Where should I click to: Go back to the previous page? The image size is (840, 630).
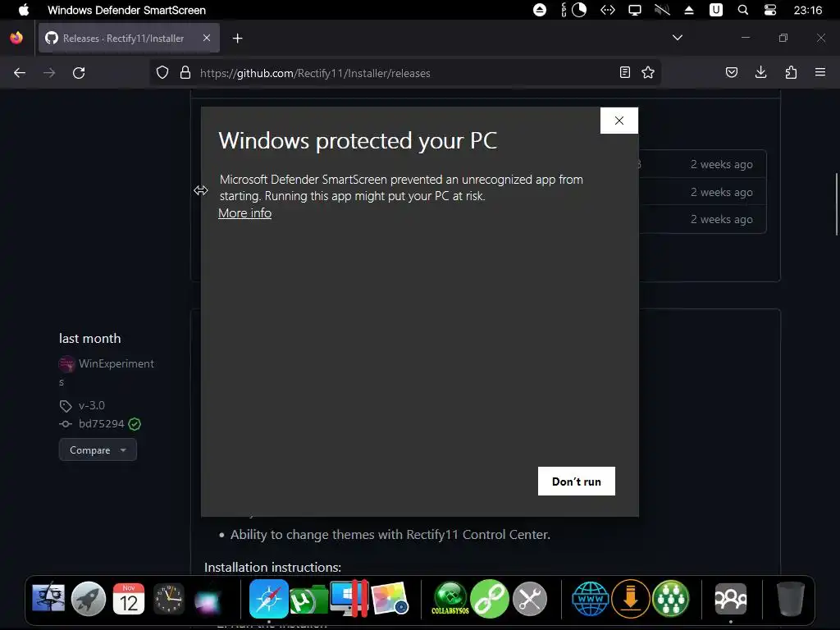point(20,73)
